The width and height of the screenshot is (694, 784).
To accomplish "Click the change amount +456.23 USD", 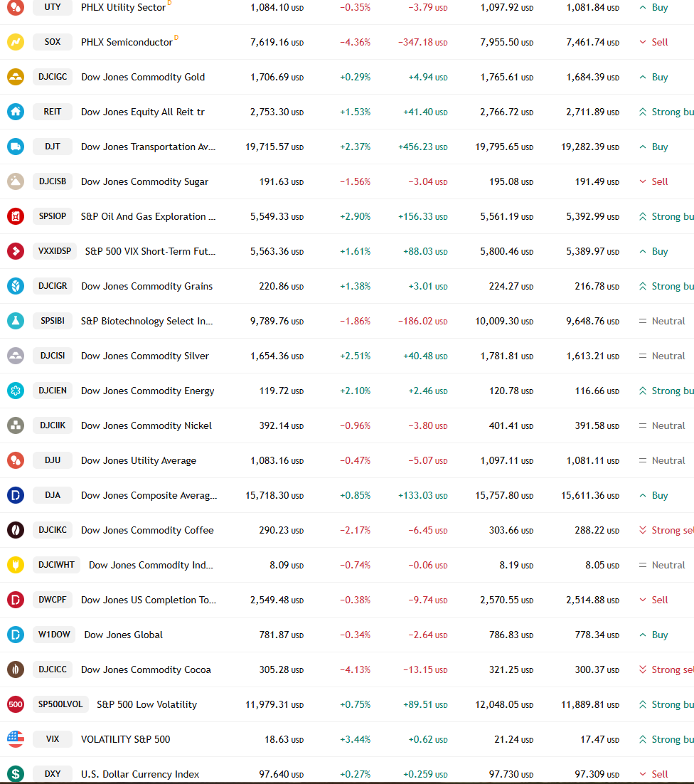I will pyautogui.click(x=422, y=147).
